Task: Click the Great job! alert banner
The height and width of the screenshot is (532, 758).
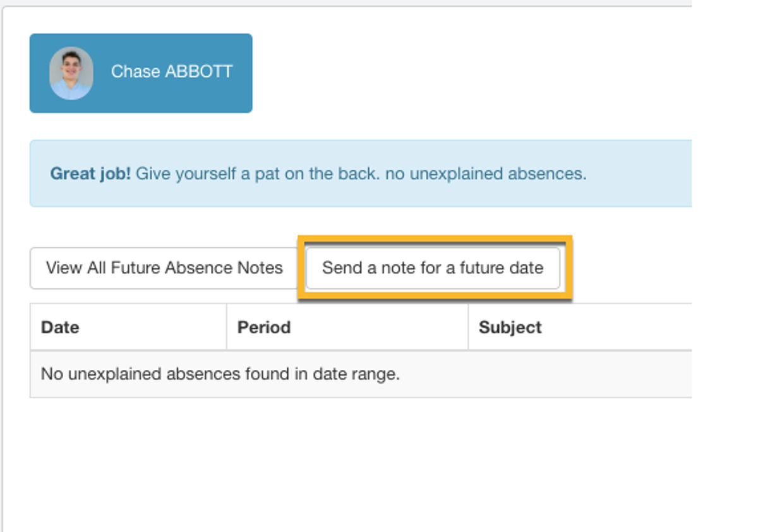Action: 361,174
